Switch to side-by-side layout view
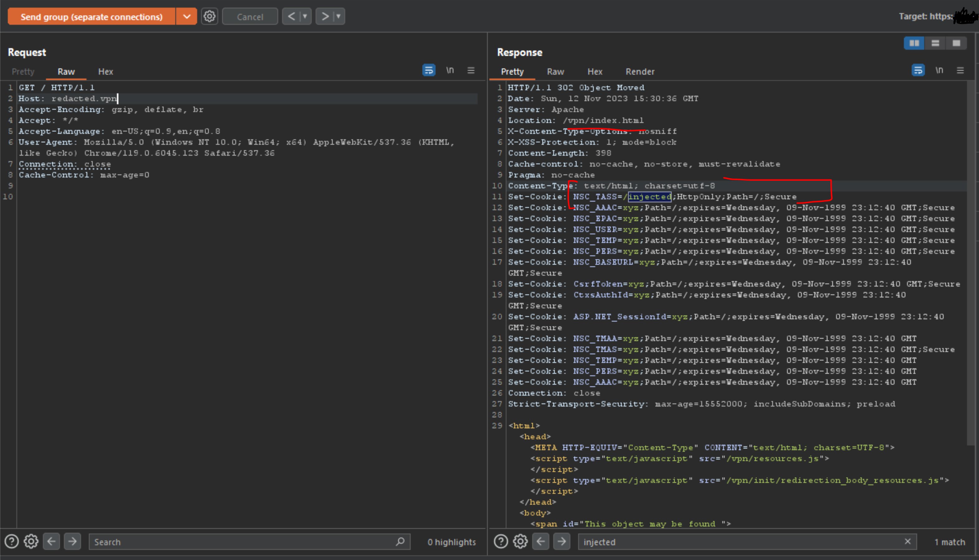This screenshot has height=560, width=979. pyautogui.click(x=914, y=43)
